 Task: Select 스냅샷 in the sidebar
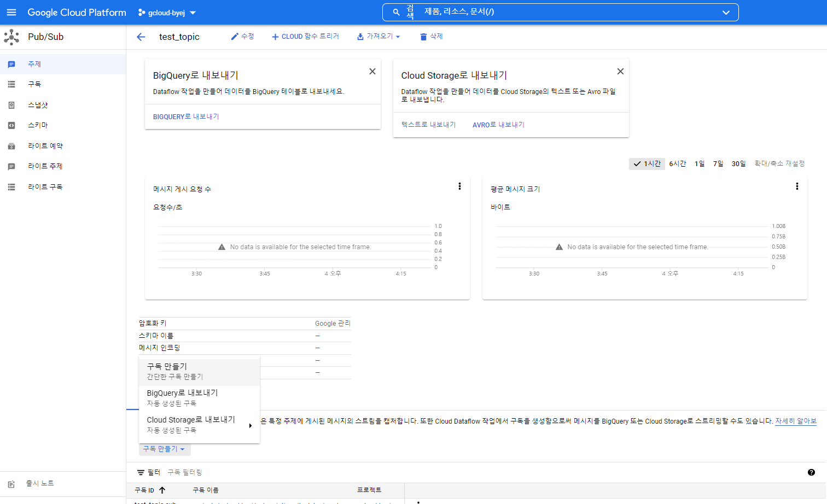63,105
